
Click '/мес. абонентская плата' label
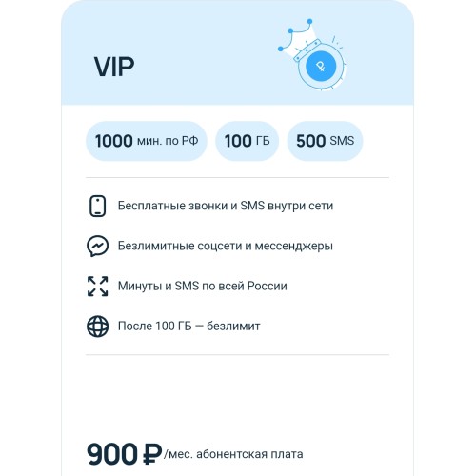tap(233, 454)
